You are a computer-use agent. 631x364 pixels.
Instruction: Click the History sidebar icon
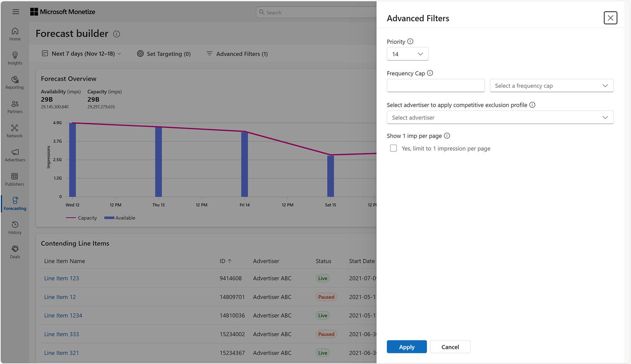(x=15, y=227)
